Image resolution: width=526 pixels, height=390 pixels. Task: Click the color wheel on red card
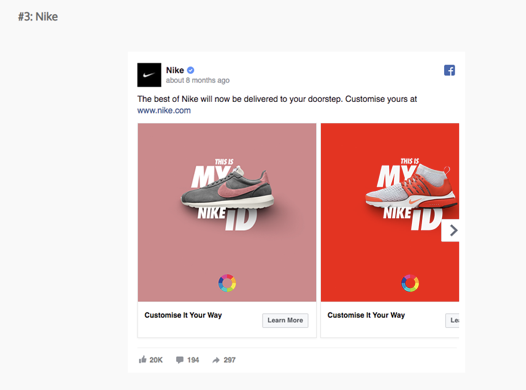[410, 283]
